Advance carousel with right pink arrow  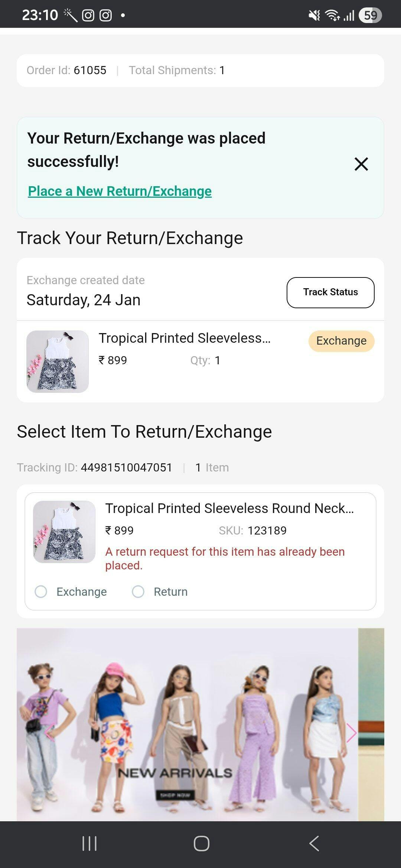pos(351,733)
